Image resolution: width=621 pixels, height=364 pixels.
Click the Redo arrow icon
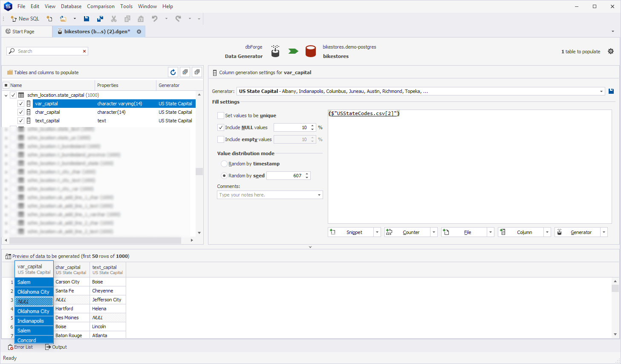point(178,19)
